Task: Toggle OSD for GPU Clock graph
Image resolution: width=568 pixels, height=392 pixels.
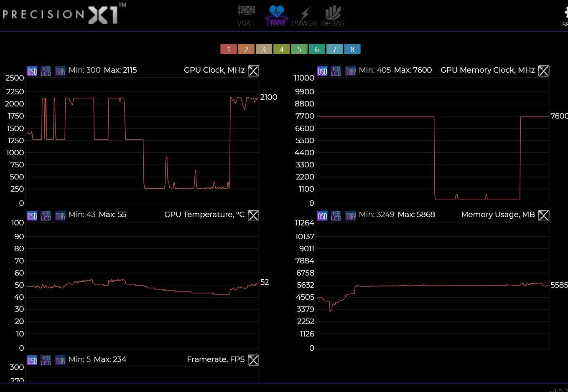Action: point(32,71)
